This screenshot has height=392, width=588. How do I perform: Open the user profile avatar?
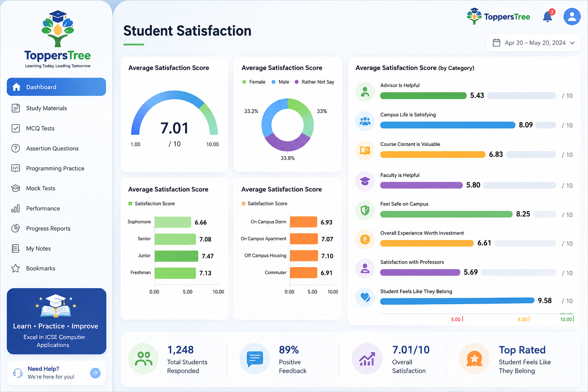pos(572,16)
